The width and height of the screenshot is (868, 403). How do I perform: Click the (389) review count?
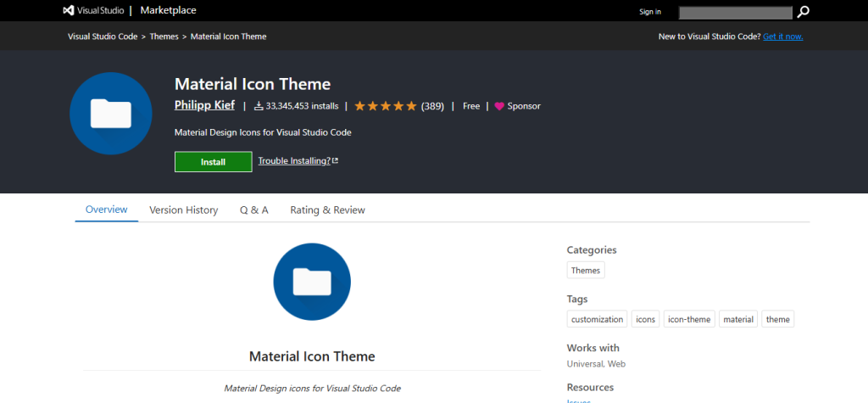tap(432, 106)
